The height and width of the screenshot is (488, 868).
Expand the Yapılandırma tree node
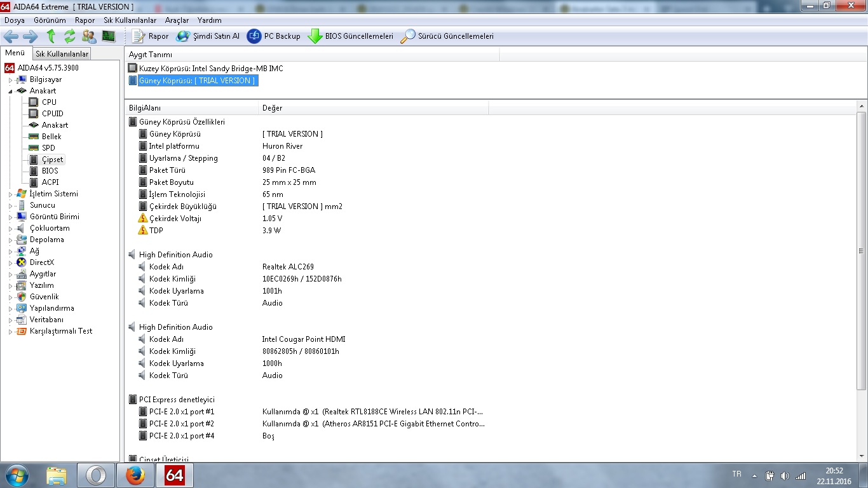(10, 309)
